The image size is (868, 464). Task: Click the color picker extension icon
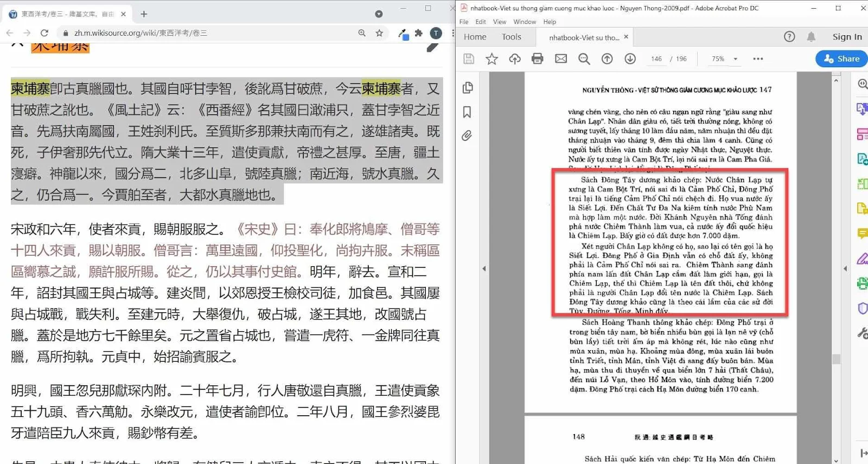(x=403, y=34)
